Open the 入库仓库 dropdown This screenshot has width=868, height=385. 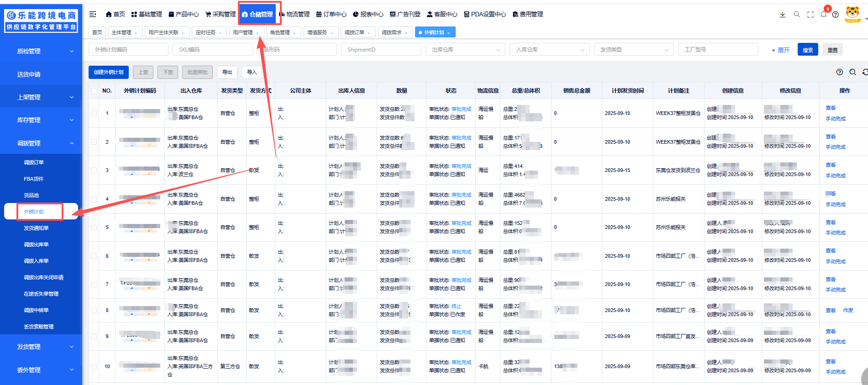(550, 49)
